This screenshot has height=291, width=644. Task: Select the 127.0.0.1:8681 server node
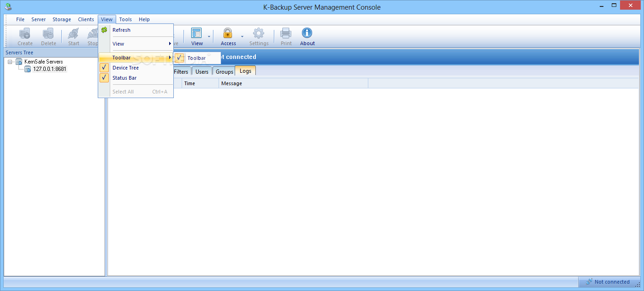click(50, 69)
